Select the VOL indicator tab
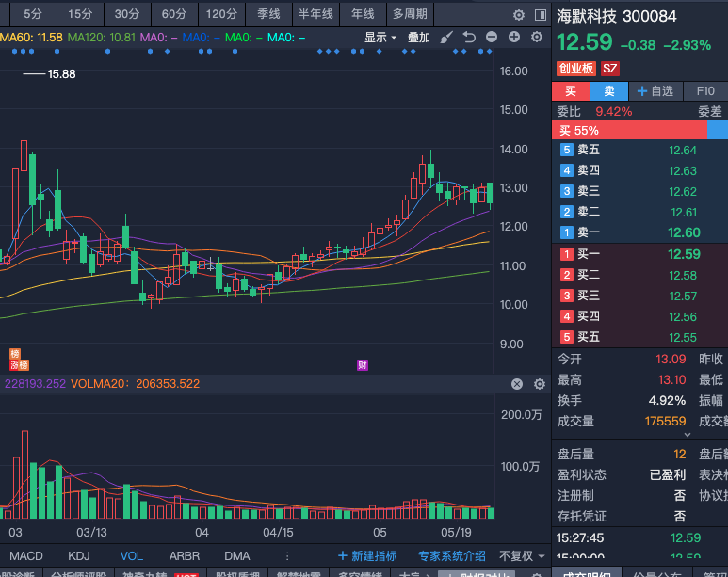Screen dimensions: 728x577 coord(132,555)
